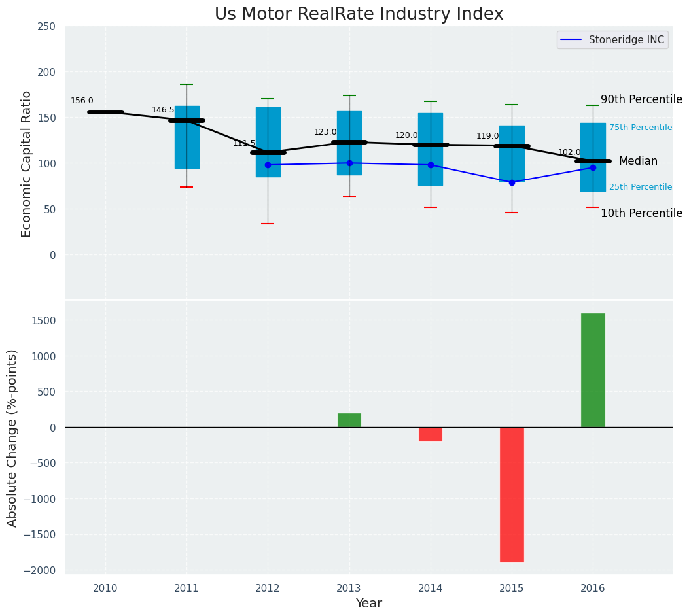
Task: Select the 75th Percentile label
Action: 640,128
